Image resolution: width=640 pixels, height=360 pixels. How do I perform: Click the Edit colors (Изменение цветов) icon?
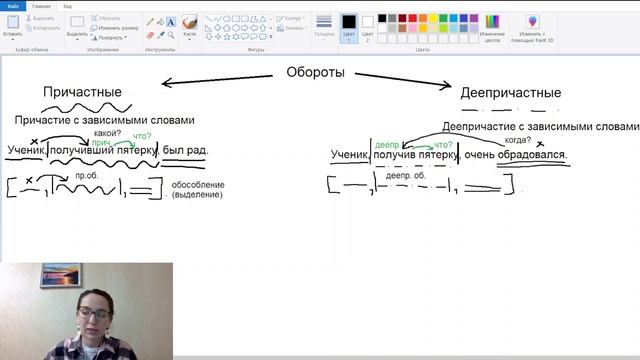click(x=492, y=22)
